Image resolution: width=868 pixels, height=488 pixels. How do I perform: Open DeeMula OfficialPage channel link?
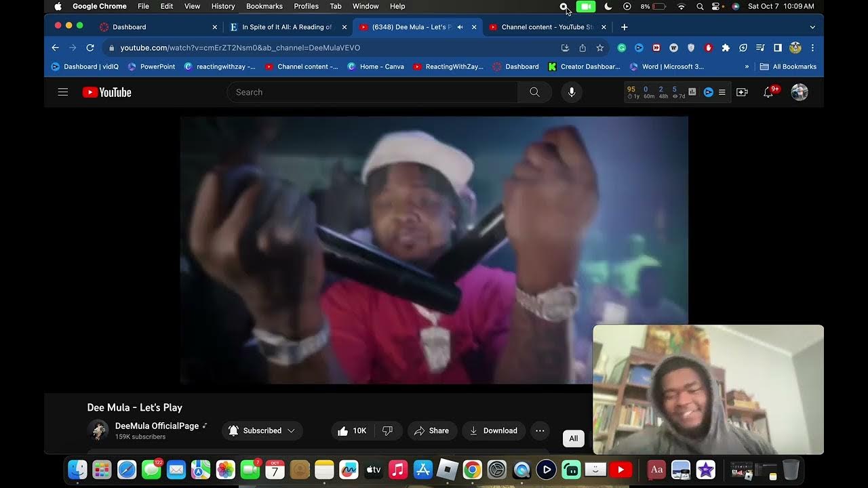[x=157, y=426]
